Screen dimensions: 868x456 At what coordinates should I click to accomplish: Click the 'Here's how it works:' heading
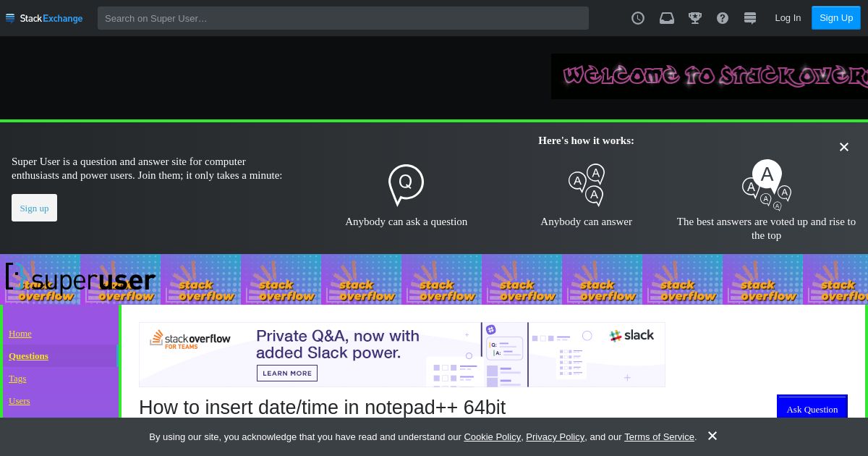(586, 140)
